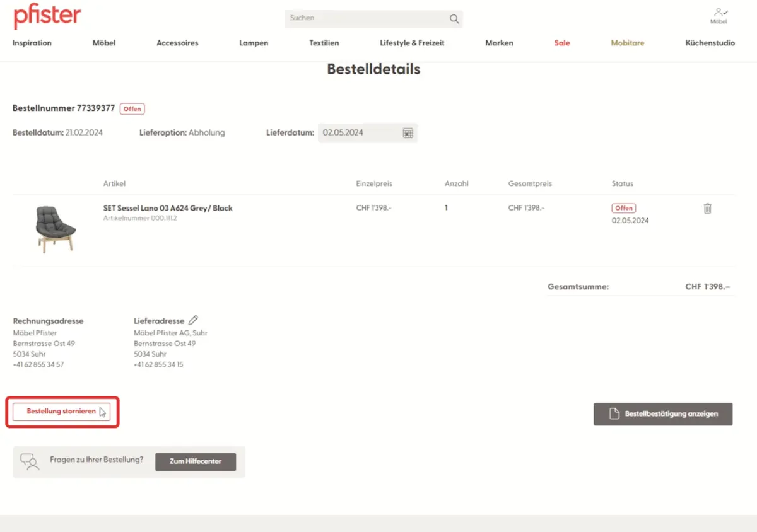Edit delivery address with pencil icon

193,320
